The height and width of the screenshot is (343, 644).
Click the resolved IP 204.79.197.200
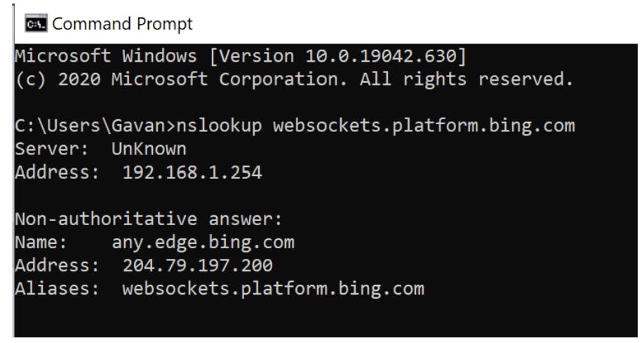(197, 266)
